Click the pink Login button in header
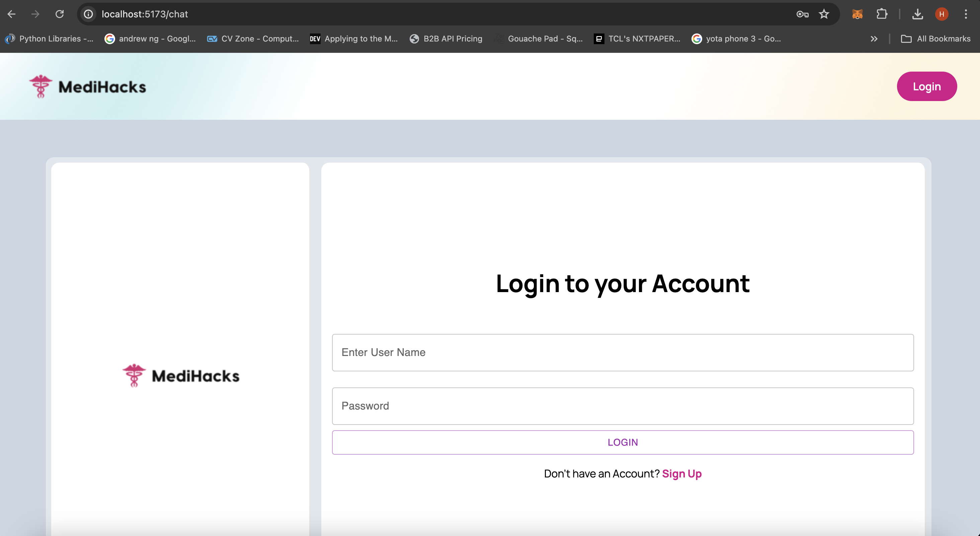Viewport: 980px width, 536px height. coord(926,86)
